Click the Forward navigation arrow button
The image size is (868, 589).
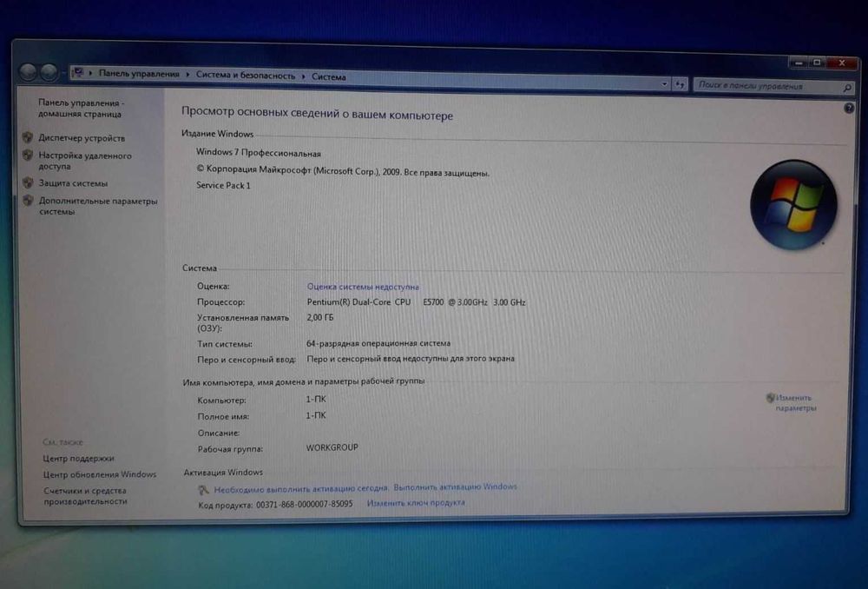click(x=49, y=72)
